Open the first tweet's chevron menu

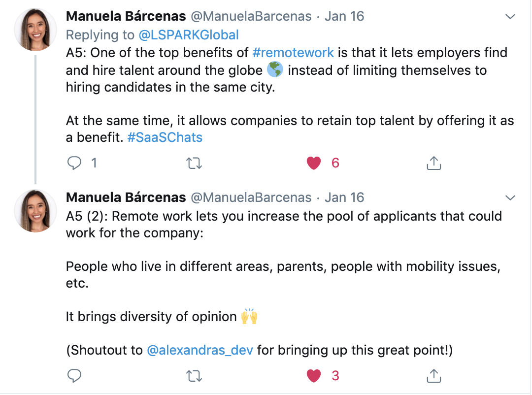point(510,17)
